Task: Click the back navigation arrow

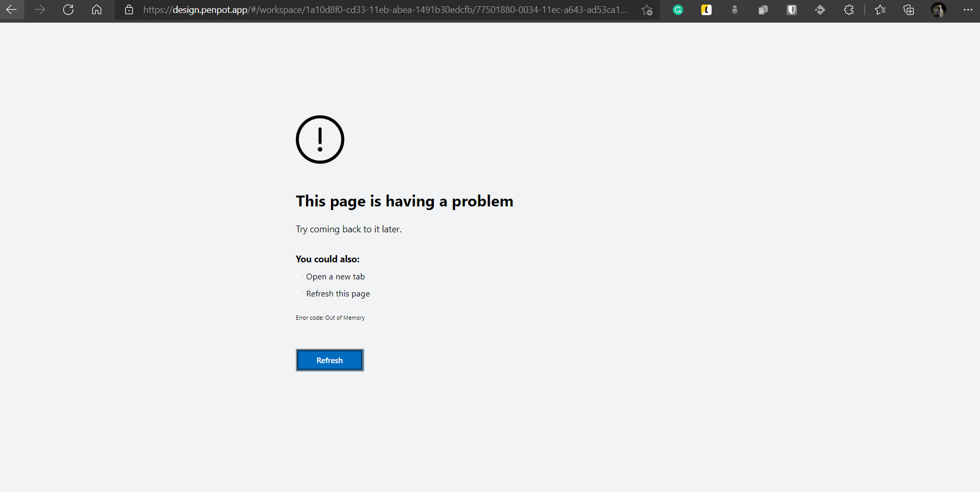Action: coord(11,9)
